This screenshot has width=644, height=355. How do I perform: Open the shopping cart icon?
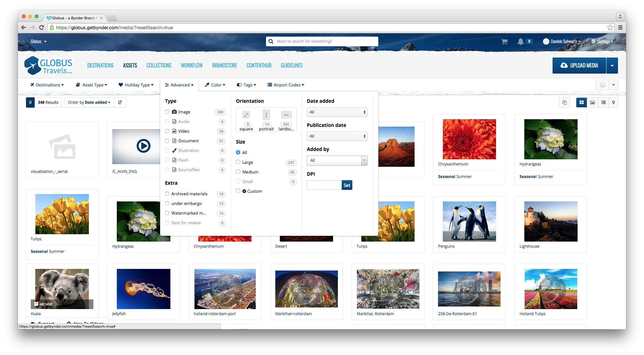click(504, 41)
